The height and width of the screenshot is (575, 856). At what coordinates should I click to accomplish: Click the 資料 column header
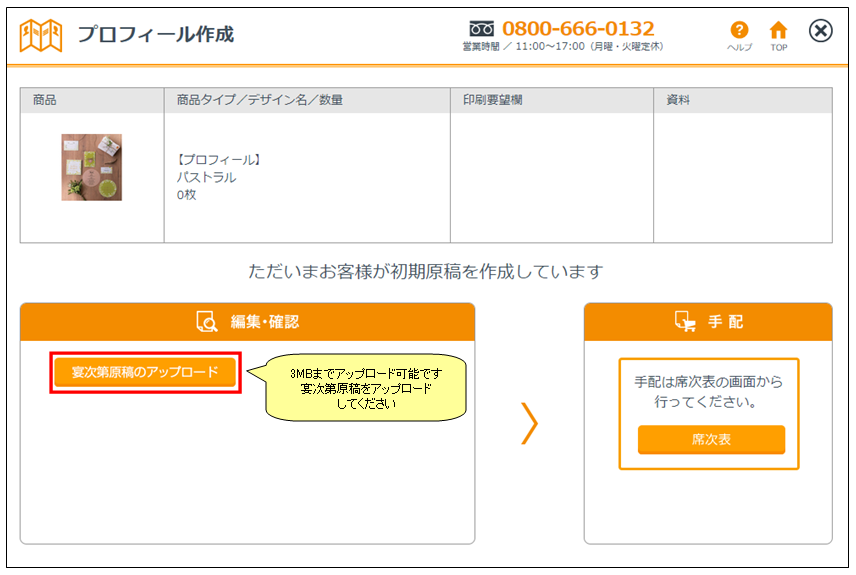[678, 100]
